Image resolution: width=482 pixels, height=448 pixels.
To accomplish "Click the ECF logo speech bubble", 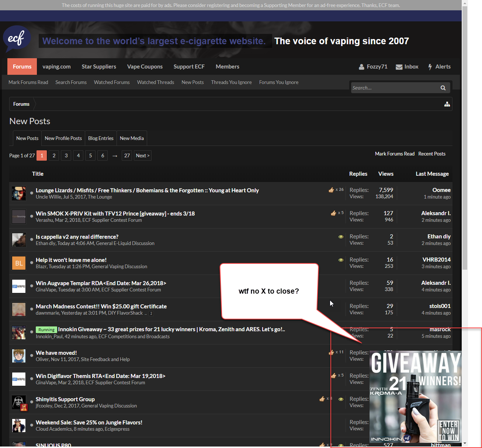I will 17,39.
